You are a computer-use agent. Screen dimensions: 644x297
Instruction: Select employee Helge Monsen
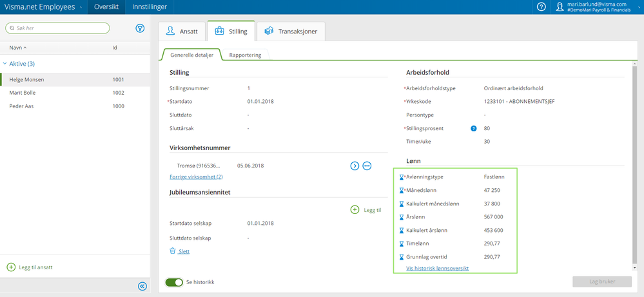pyautogui.click(x=75, y=80)
